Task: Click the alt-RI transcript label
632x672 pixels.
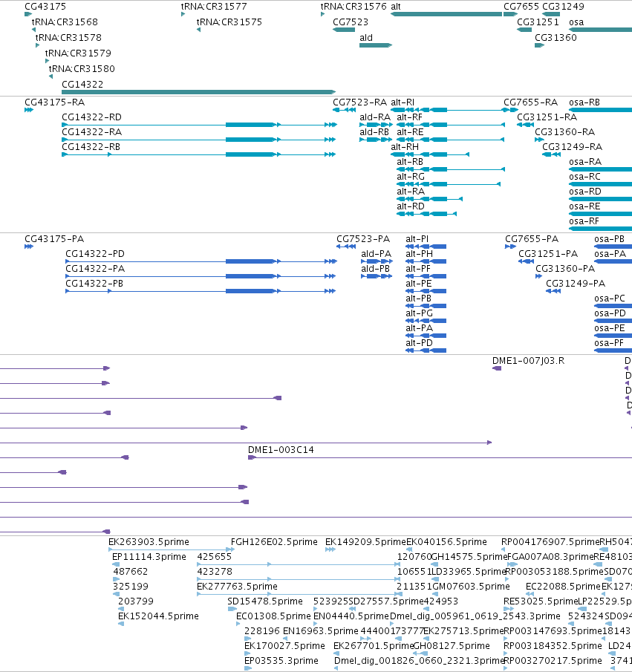Action: (x=403, y=102)
